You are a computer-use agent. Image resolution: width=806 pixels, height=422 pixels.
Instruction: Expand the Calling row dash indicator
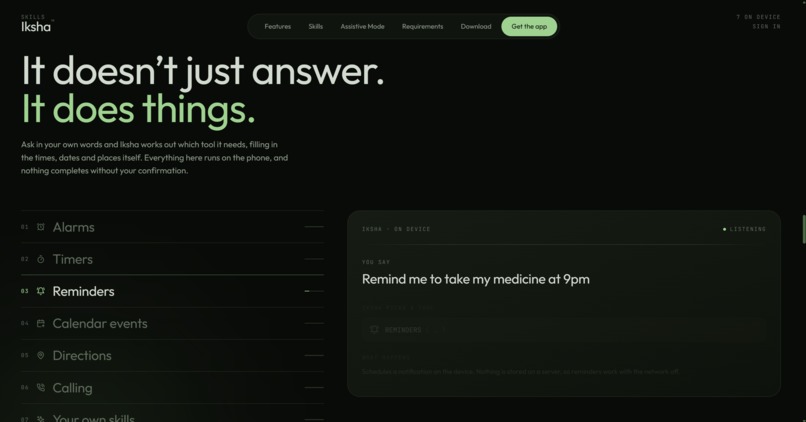tap(314, 388)
